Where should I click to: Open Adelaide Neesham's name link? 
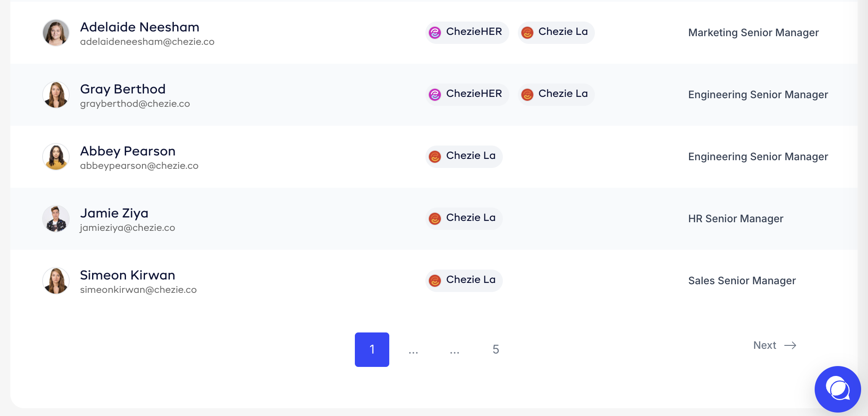(139, 27)
